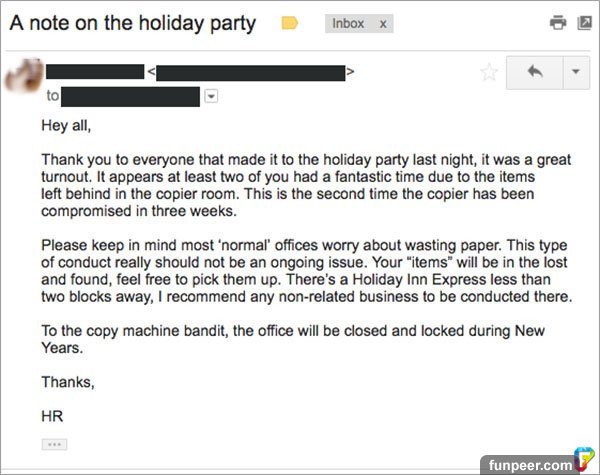
Task: Click the subject 'A note on the holiday party'
Action: tap(132, 23)
